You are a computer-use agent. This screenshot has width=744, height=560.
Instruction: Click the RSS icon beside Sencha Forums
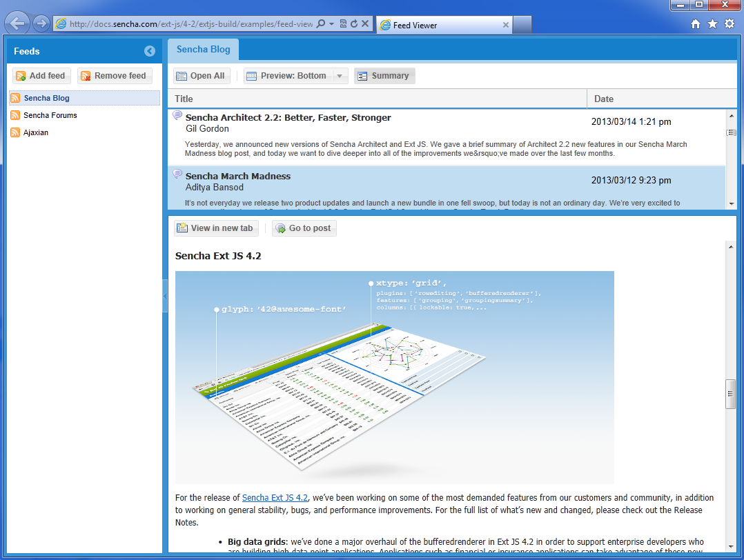pyautogui.click(x=15, y=115)
